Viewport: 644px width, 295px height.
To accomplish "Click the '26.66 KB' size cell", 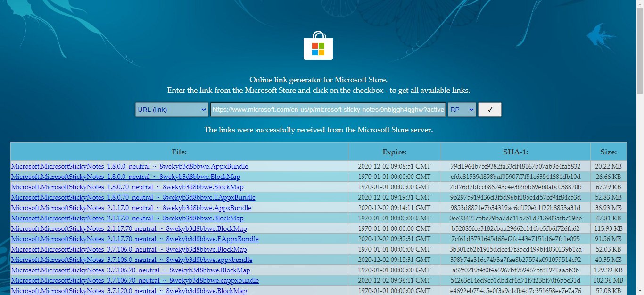I will pos(608,177).
